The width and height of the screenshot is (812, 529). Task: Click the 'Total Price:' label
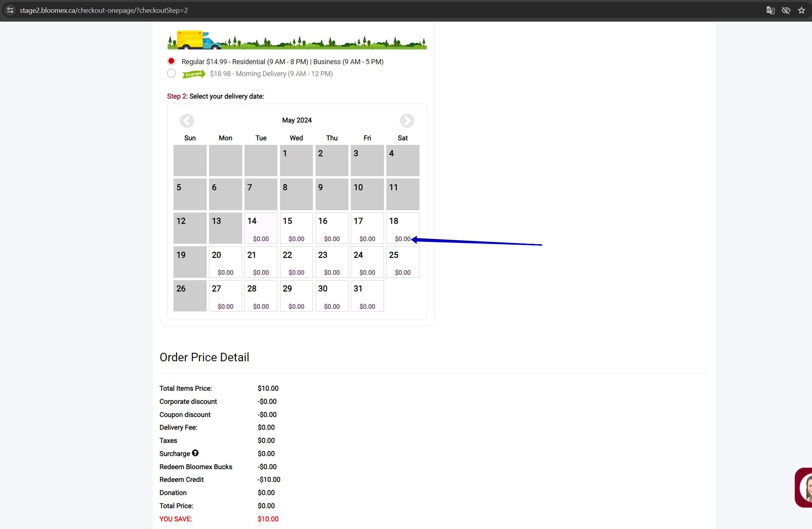[177, 506]
